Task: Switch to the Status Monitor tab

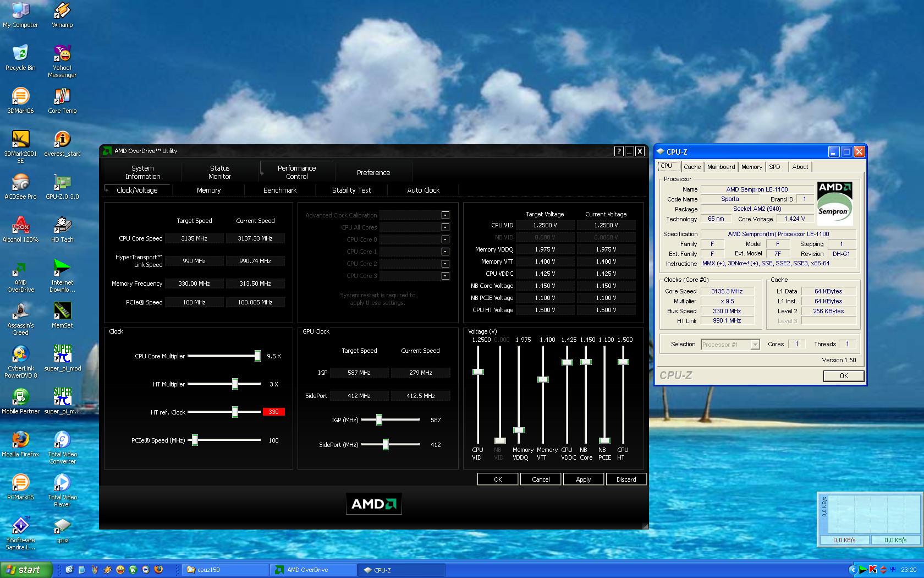Action: pyautogui.click(x=219, y=172)
